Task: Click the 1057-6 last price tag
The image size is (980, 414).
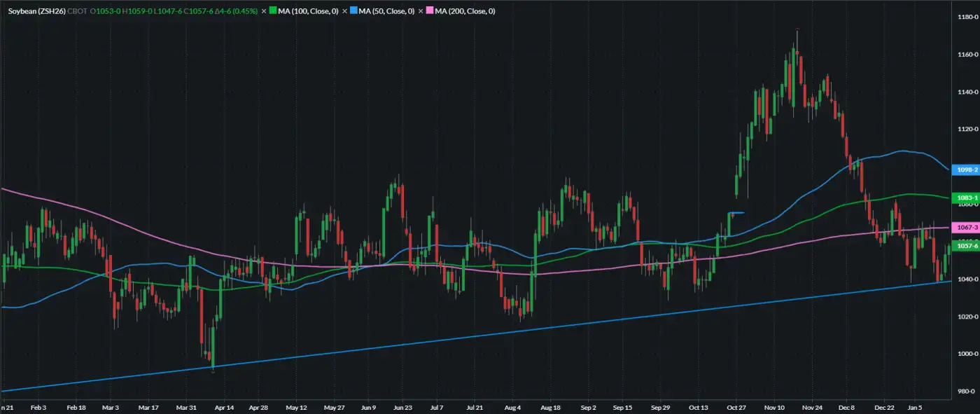Action: 967,246
